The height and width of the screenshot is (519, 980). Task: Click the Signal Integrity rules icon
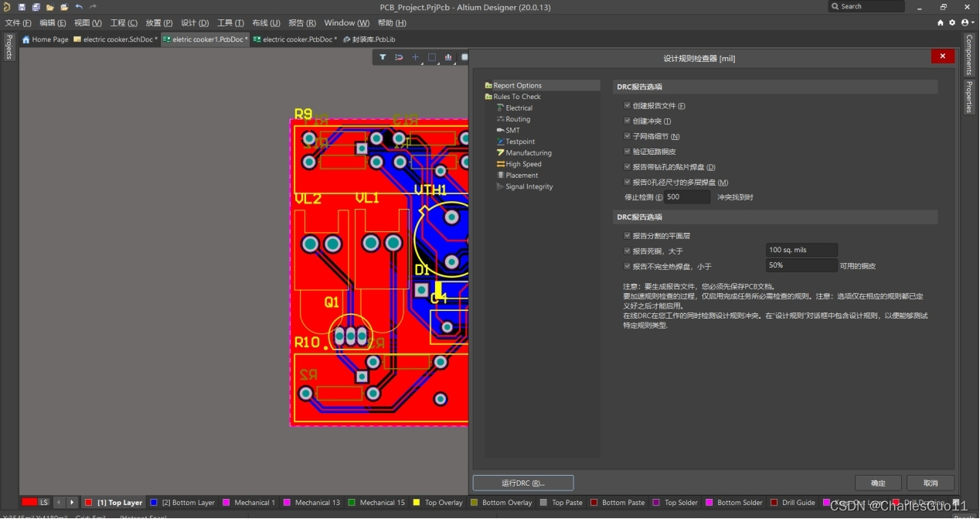click(x=500, y=186)
